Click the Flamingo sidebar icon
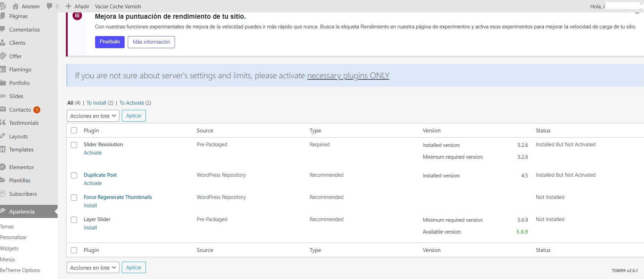644x279 pixels. (2, 69)
